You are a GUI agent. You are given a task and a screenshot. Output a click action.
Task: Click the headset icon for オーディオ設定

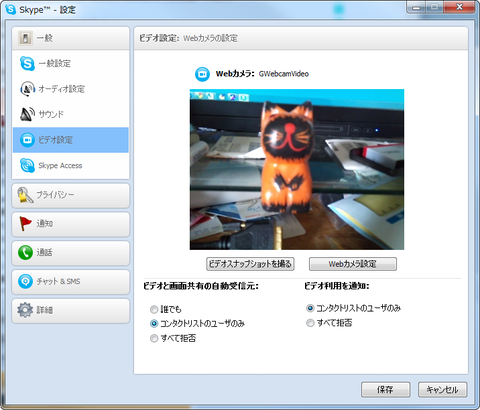coord(27,89)
